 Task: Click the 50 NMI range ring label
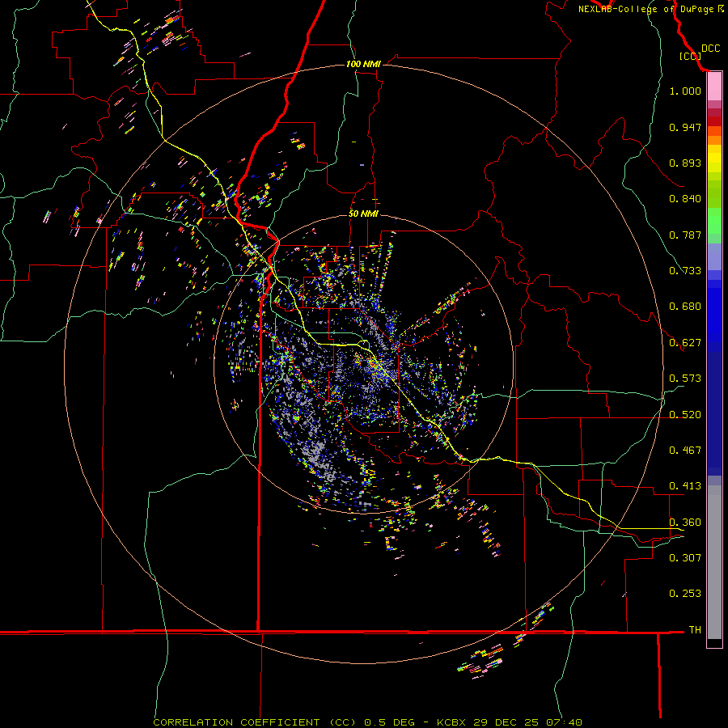(363, 214)
